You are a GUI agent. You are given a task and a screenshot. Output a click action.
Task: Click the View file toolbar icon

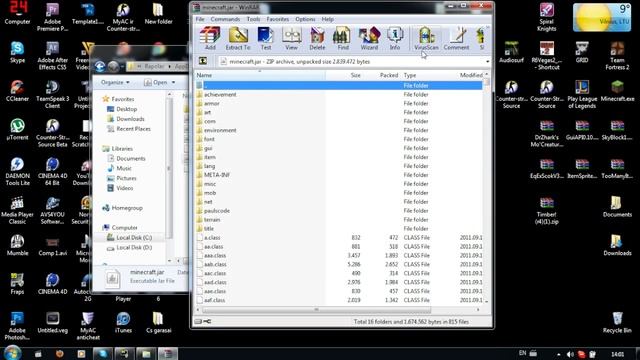click(x=291, y=38)
